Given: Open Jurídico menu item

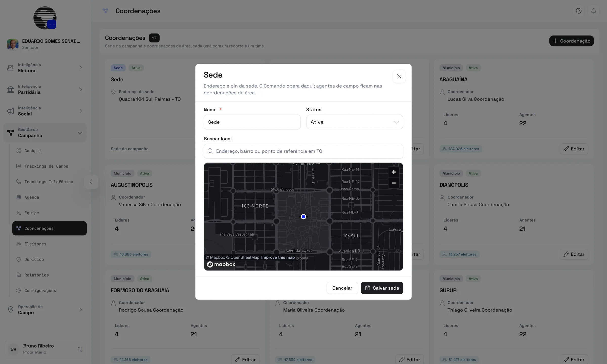Looking at the screenshot, I should point(49,259).
